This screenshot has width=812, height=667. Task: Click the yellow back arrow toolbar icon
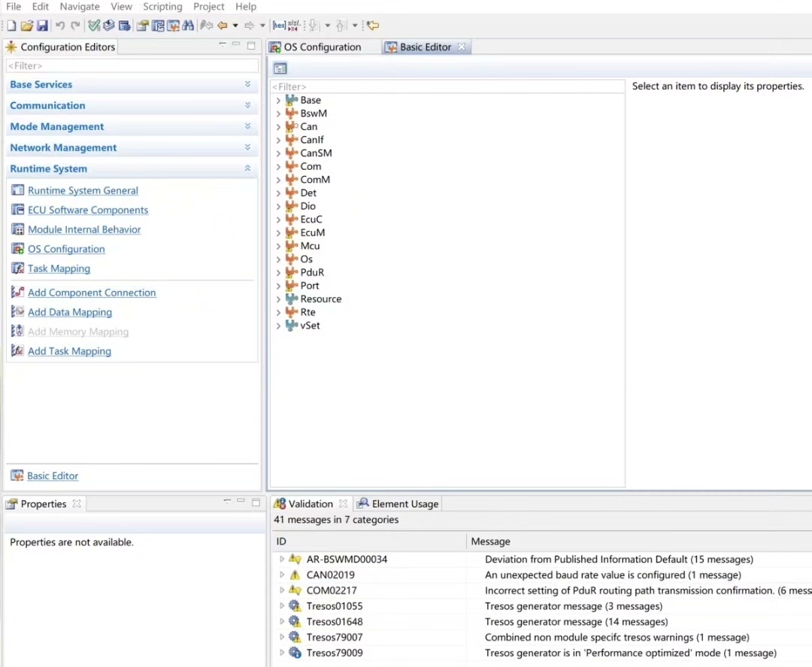coord(223,26)
